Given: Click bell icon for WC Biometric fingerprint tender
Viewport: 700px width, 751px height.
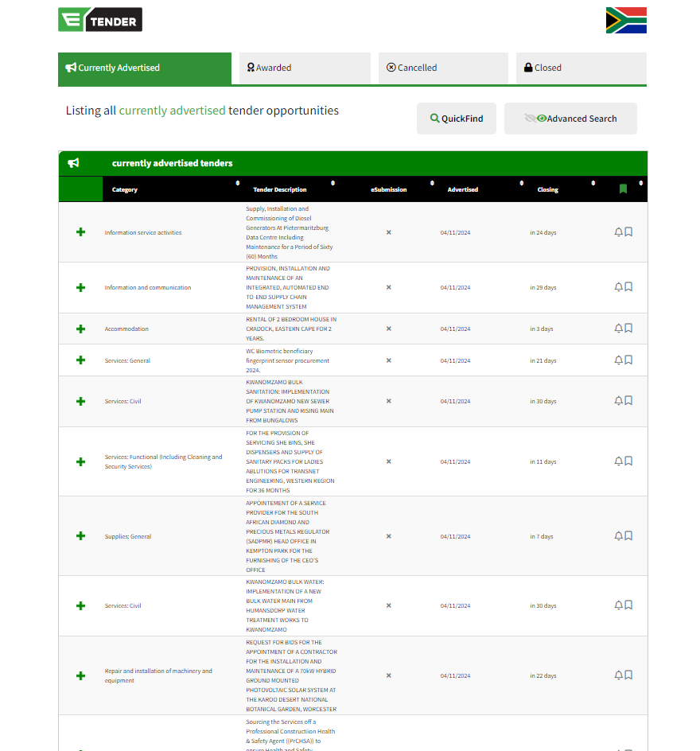Looking at the screenshot, I should point(618,360).
